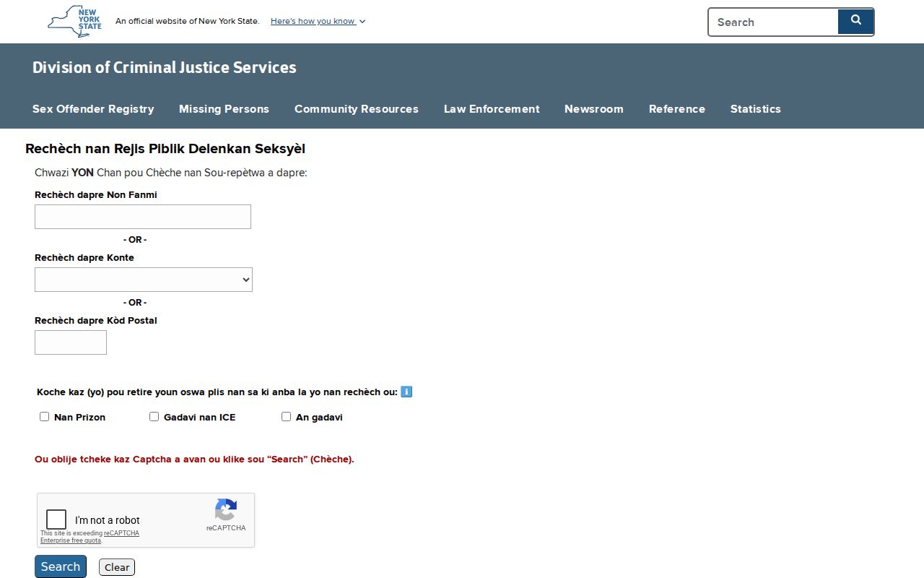Screen dimensions: 924x578
Task: Click the New York State logo
Action: (74, 22)
